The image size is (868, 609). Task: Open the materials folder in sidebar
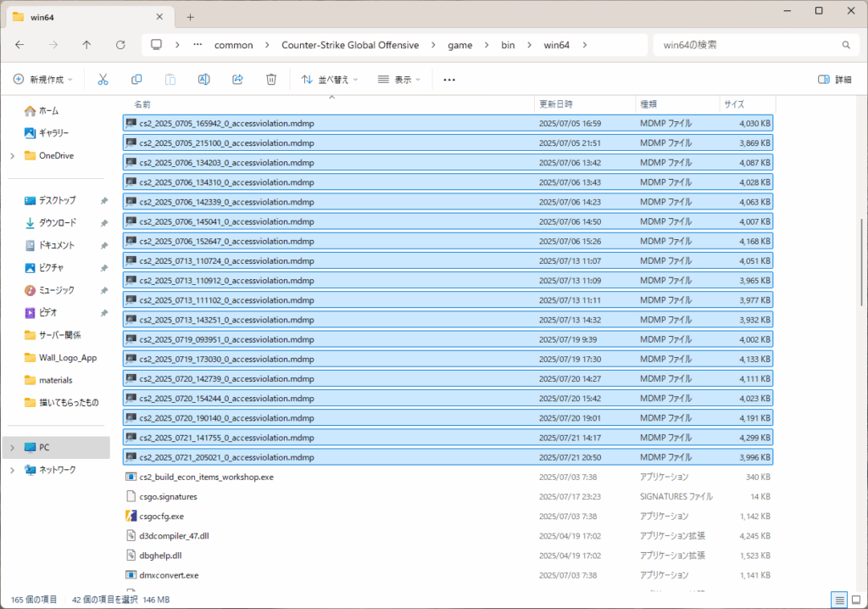tap(48, 380)
